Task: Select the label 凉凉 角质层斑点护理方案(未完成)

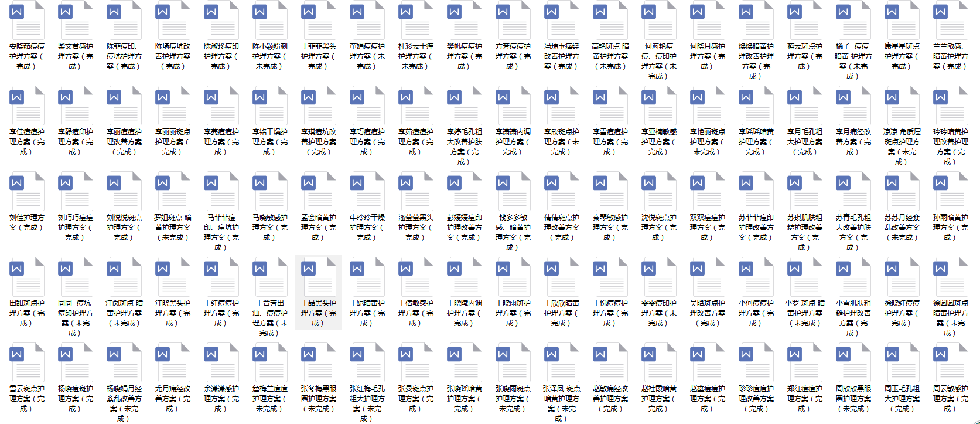Action: click(902, 147)
